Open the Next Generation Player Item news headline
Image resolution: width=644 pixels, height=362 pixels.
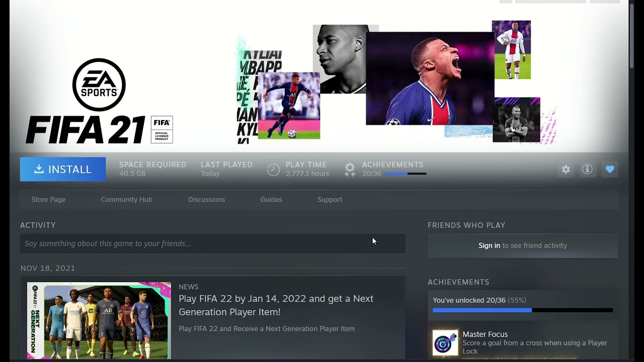pyautogui.click(x=276, y=305)
